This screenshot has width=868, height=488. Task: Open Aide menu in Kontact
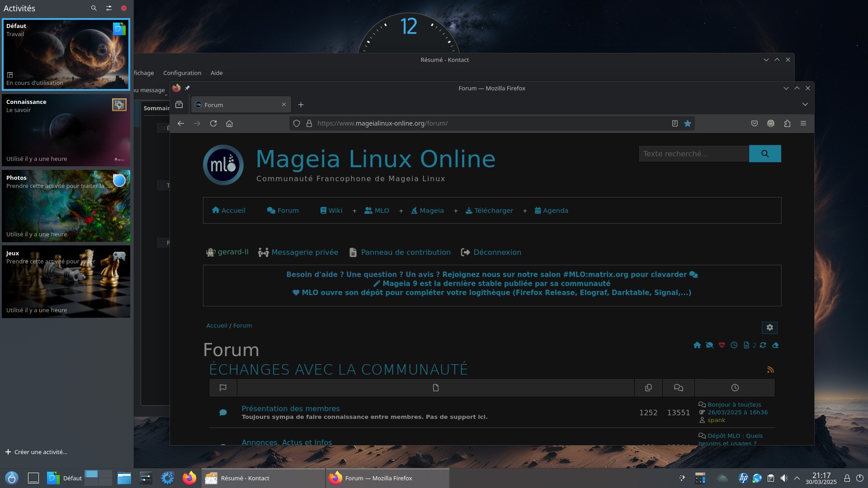217,73
